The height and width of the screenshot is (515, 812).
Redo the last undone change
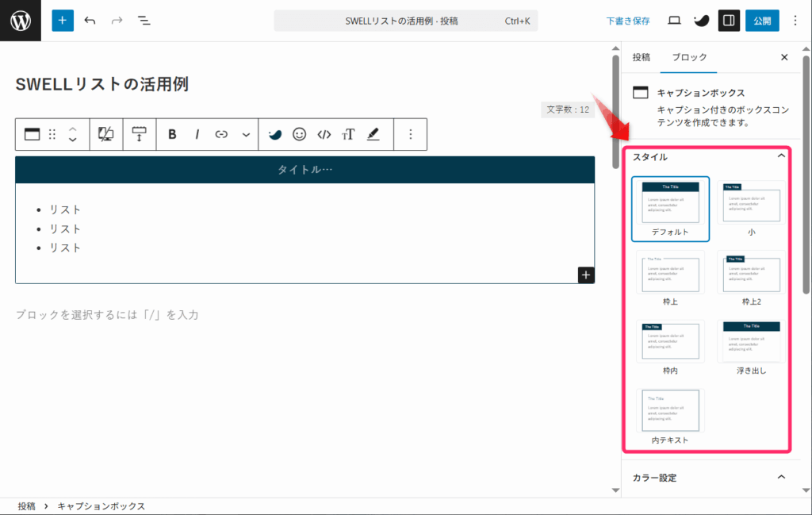tap(117, 20)
